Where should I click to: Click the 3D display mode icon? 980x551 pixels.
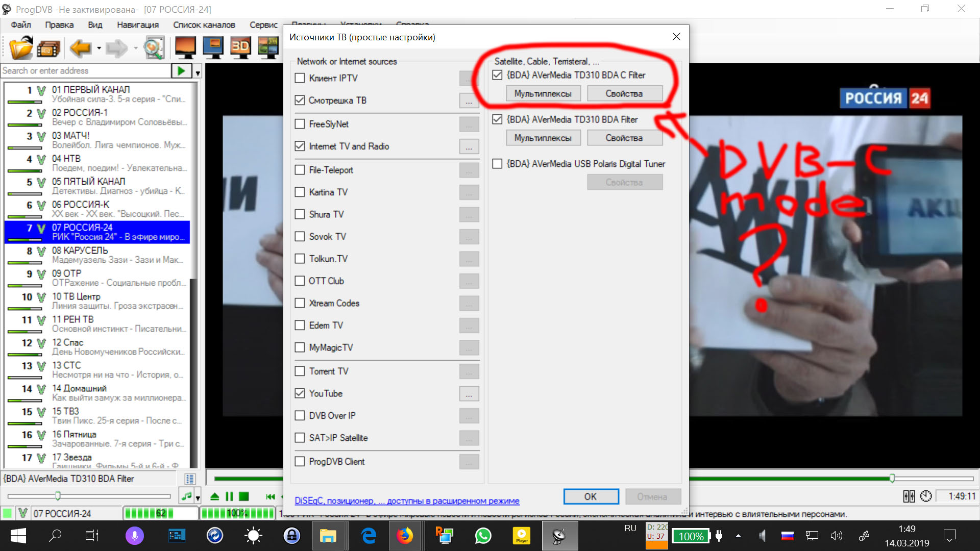240,47
